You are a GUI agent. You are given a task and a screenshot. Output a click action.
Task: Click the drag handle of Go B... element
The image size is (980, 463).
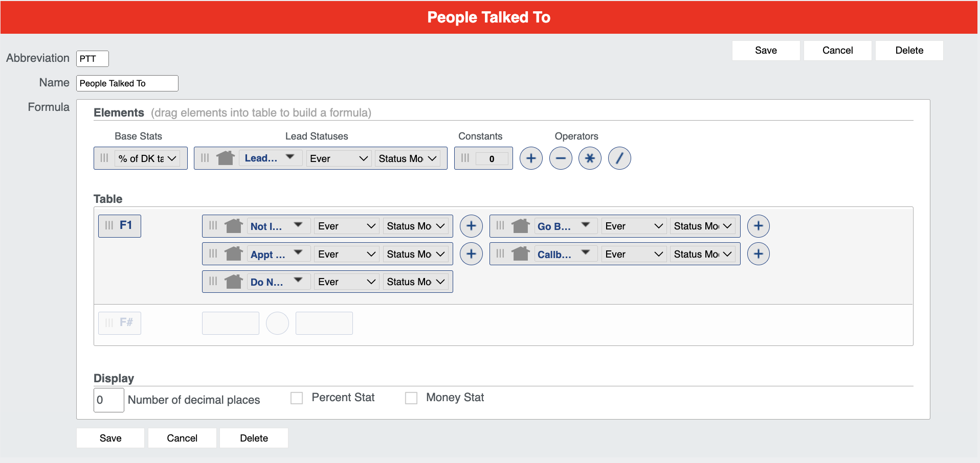(500, 225)
